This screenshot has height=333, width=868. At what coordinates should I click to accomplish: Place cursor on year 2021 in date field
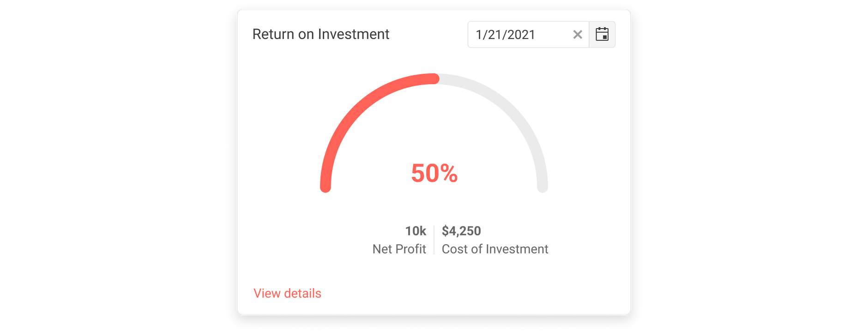click(x=521, y=35)
